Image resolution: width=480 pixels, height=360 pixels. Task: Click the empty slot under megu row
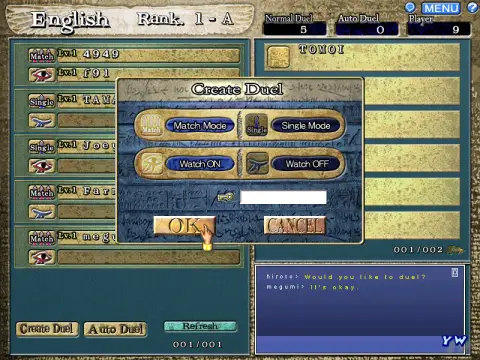click(x=148, y=258)
